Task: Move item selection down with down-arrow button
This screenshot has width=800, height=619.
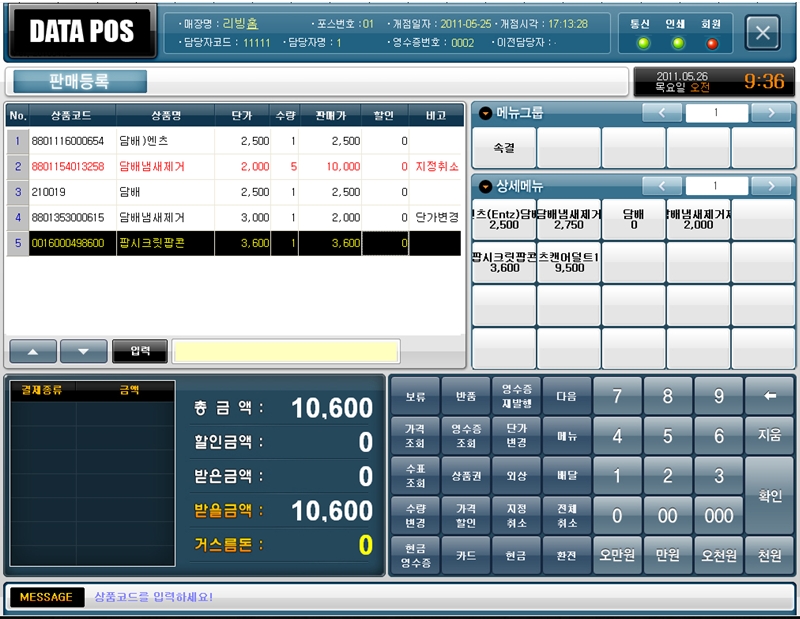Action: pos(83,351)
